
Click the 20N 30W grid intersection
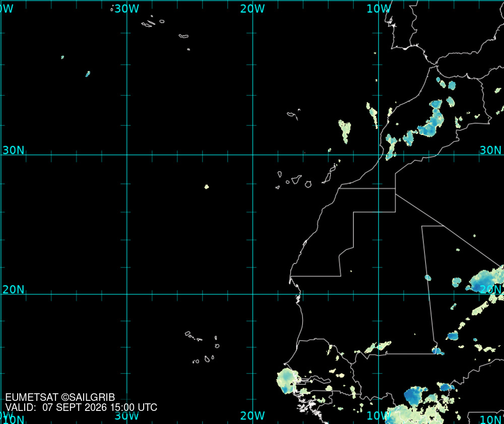[x=127, y=294]
